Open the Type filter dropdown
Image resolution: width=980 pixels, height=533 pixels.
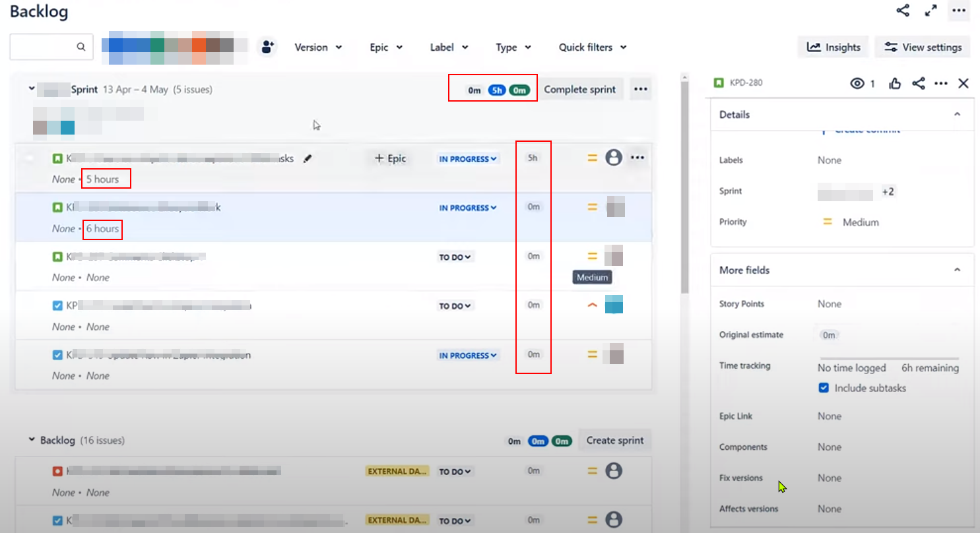(513, 47)
